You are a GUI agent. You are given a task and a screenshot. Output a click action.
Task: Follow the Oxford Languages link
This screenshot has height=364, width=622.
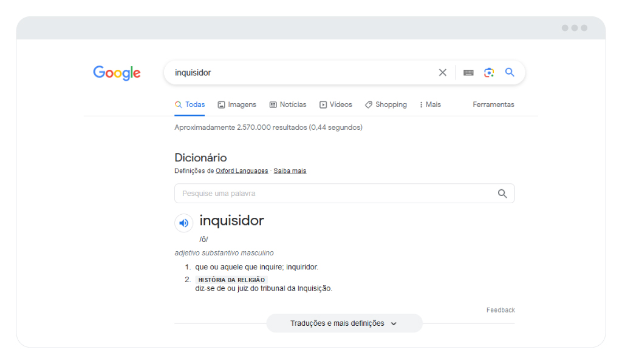point(242,170)
